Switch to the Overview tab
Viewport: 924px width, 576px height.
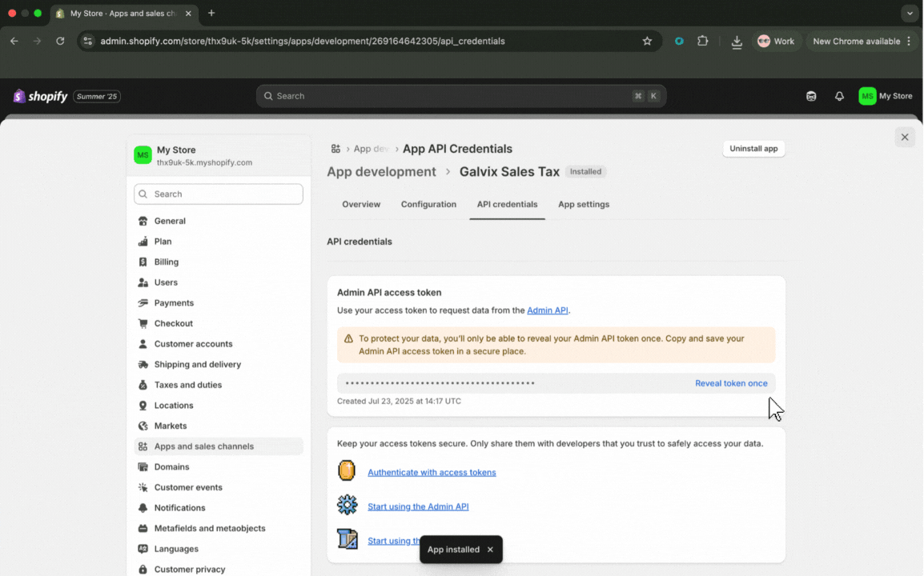coord(361,204)
